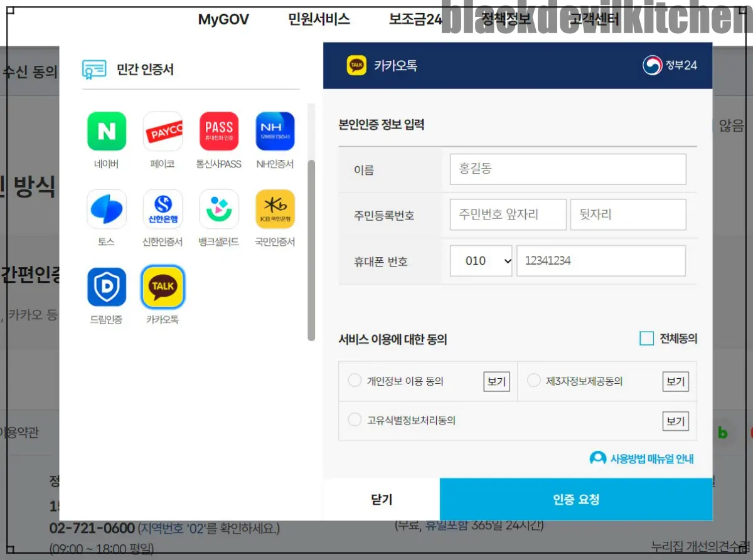Select the 고유식별정보처리동의 radio button
Screen dimensions: 753x560
coord(355,420)
